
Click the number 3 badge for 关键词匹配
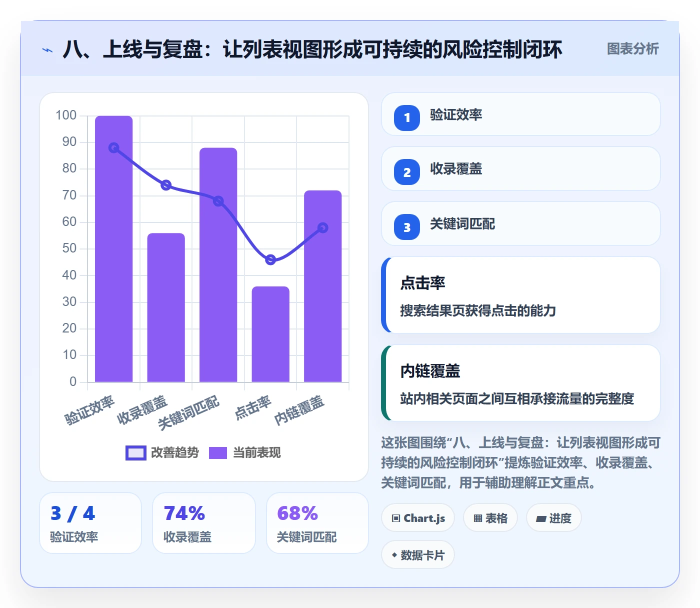407,227
